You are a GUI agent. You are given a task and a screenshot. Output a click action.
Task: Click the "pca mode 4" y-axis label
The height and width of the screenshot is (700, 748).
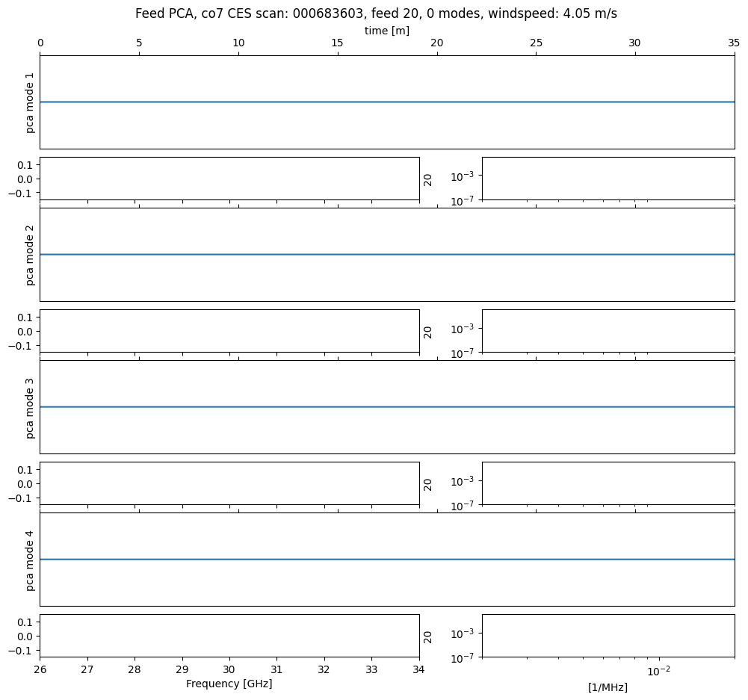[30, 560]
